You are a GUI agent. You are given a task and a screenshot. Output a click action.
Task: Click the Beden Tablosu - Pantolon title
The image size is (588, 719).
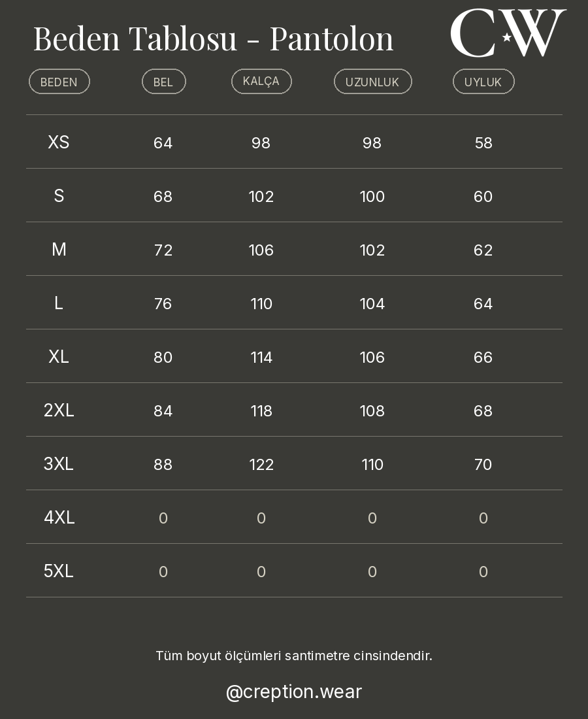[x=214, y=38]
